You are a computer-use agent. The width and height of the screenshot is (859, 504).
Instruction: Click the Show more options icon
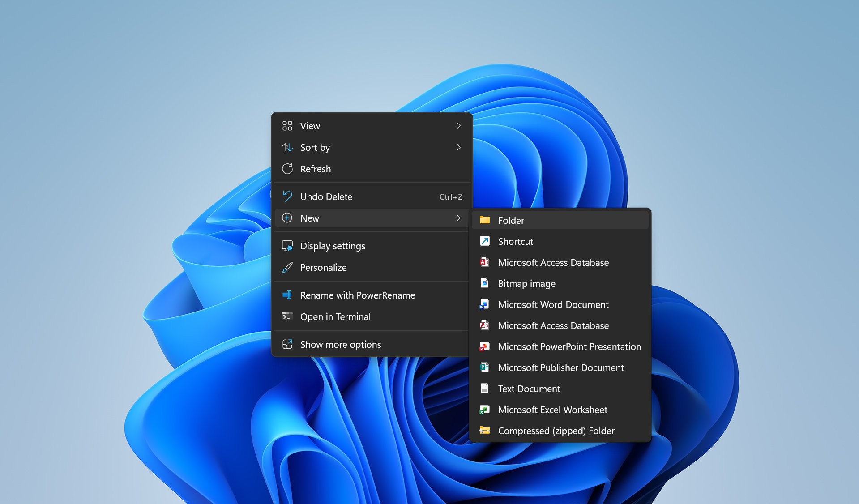(287, 344)
